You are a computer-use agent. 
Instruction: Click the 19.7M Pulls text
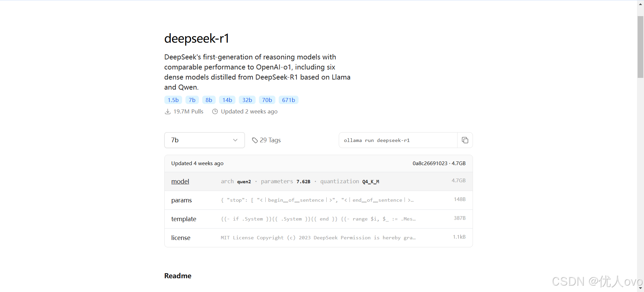tap(188, 111)
